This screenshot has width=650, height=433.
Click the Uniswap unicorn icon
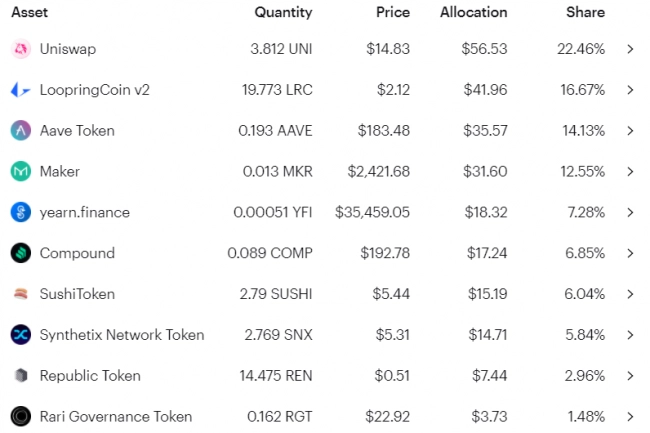[x=21, y=49]
